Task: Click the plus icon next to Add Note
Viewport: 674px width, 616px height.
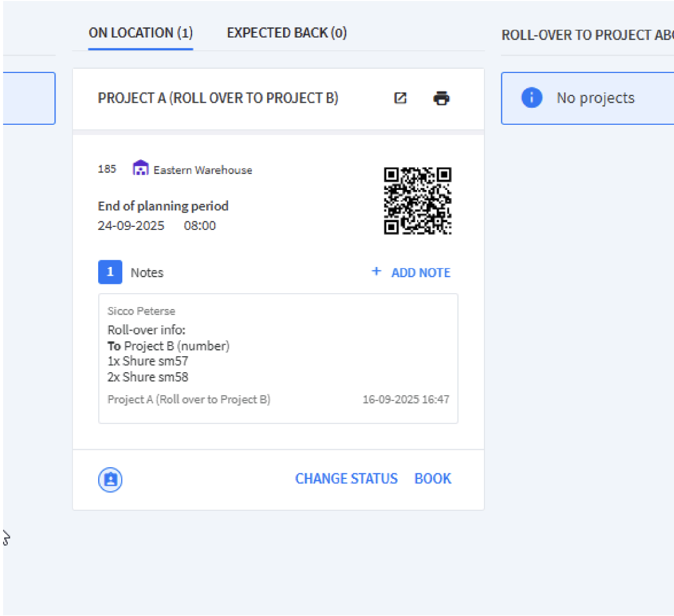Action: 377,271
